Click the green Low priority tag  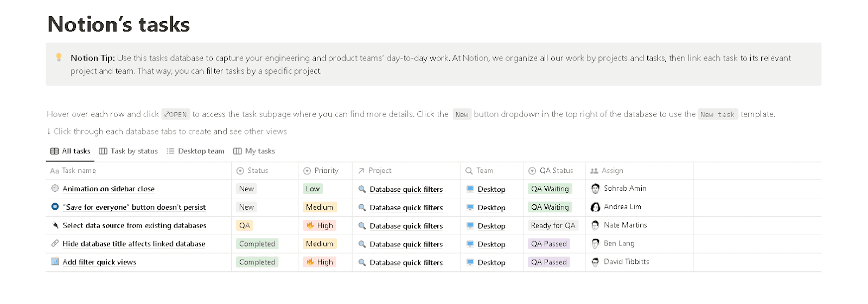312,189
